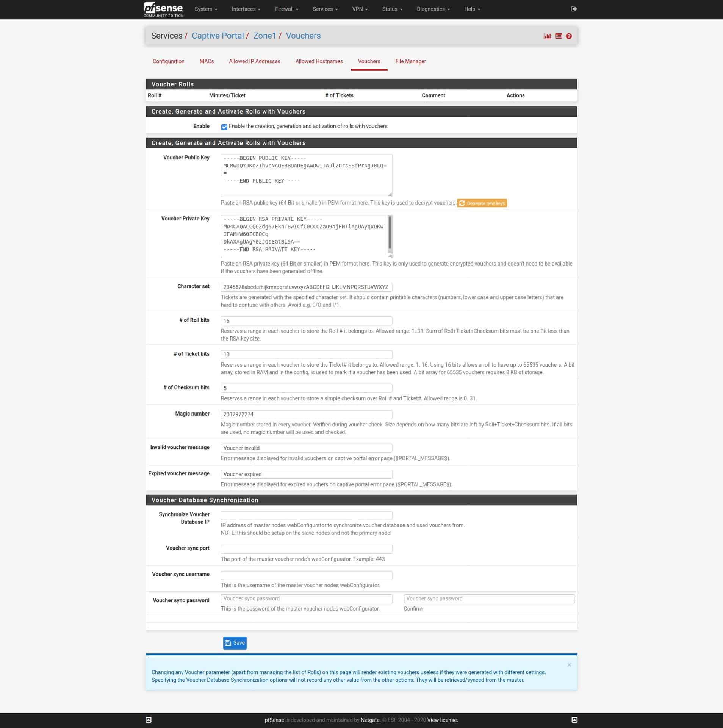Click the Vouchers breadcrumb link
This screenshot has width=723, height=728.
(x=303, y=36)
